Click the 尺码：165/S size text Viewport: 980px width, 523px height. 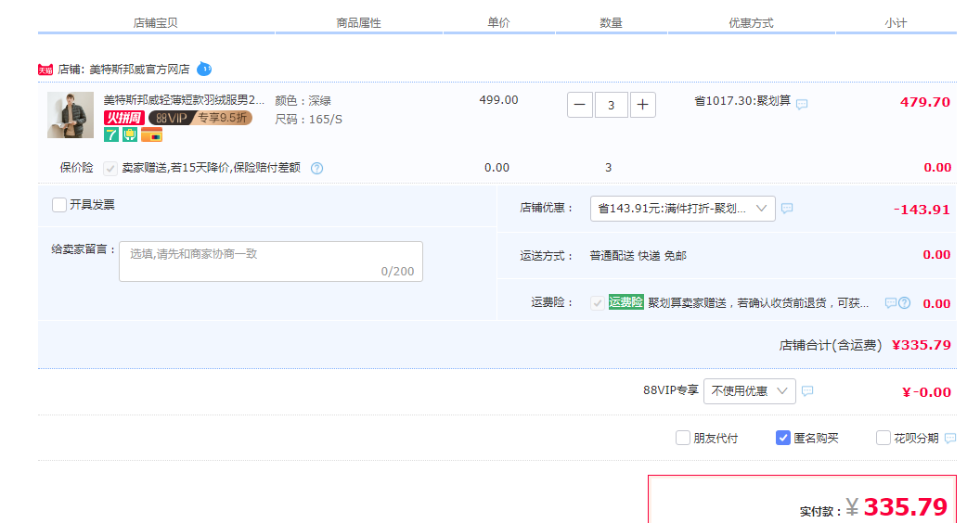(309, 120)
